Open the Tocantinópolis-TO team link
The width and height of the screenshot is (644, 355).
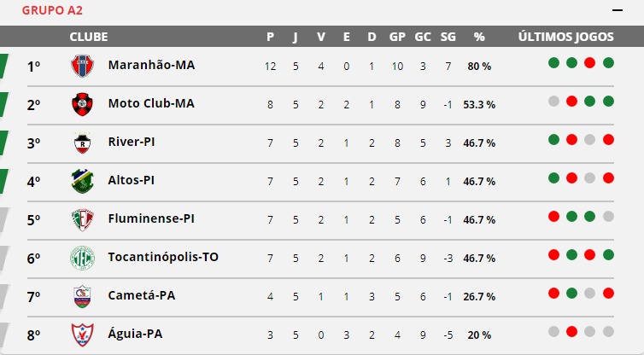[x=163, y=257]
